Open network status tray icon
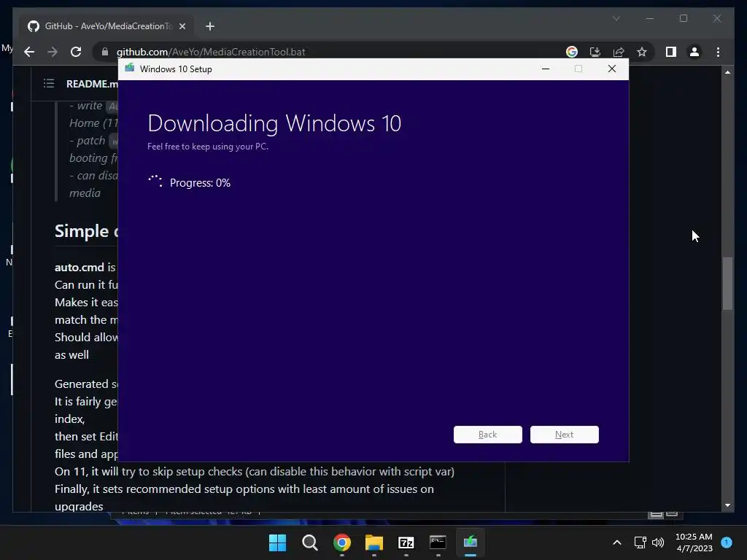Image resolution: width=747 pixels, height=560 pixels. (x=640, y=542)
